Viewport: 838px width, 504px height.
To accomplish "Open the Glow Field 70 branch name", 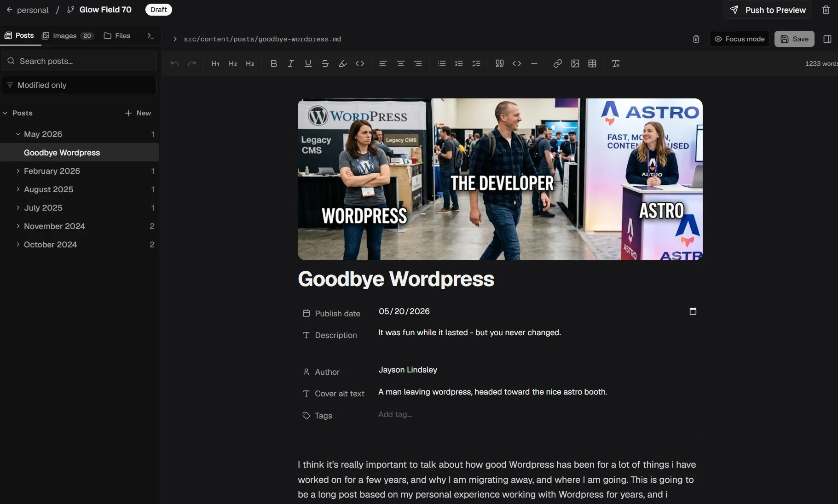I will 105,10.
